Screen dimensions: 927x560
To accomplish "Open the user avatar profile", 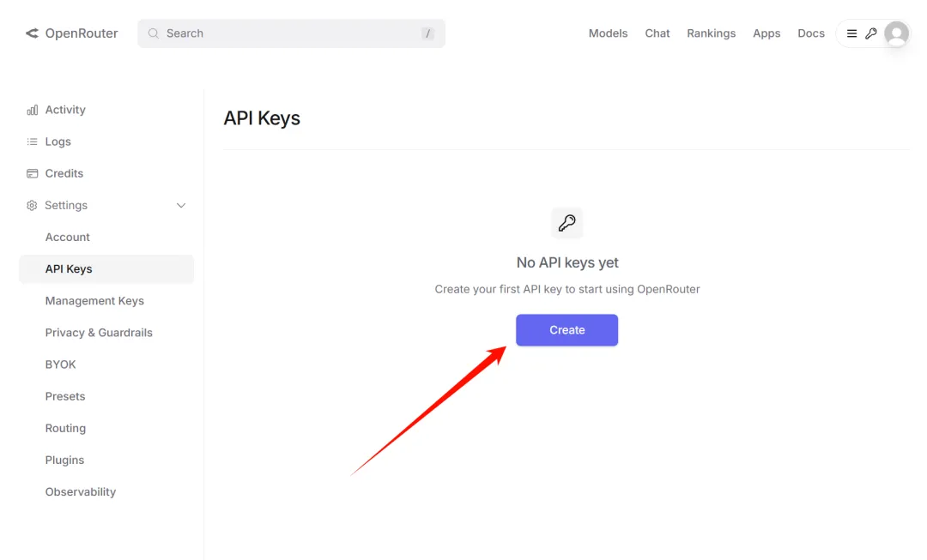I will click(896, 33).
